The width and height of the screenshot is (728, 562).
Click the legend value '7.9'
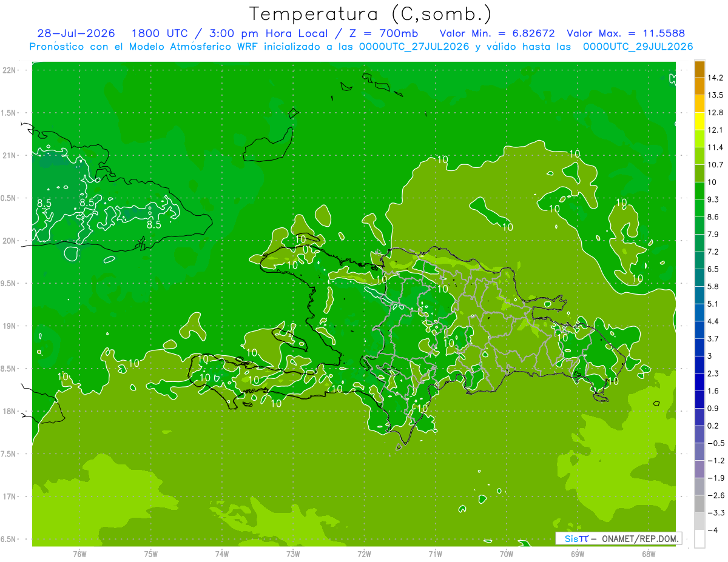point(713,234)
